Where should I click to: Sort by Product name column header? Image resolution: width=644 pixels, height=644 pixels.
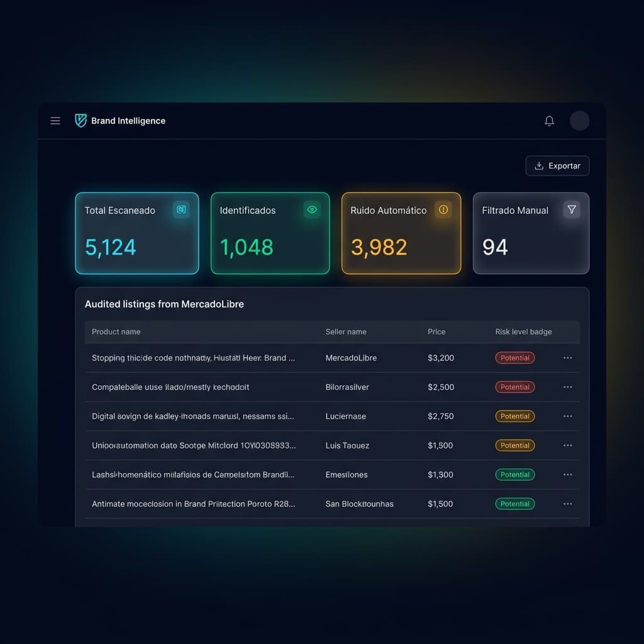click(x=116, y=332)
